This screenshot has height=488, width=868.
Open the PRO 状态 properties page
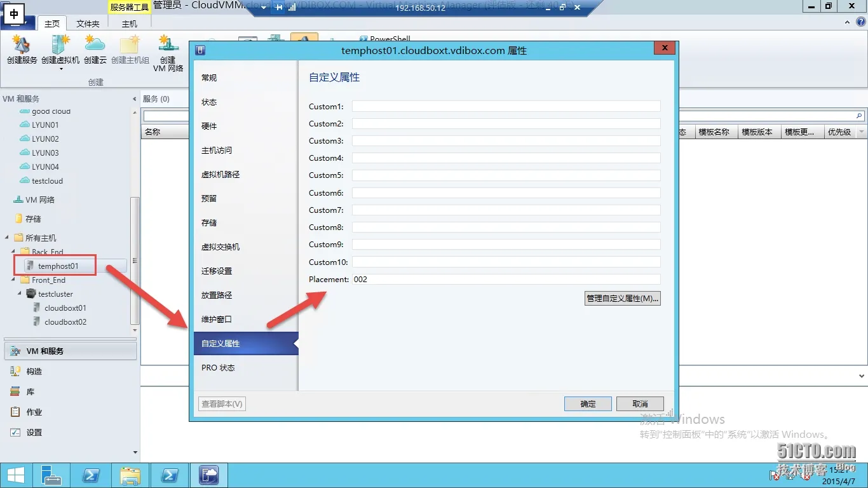(x=245, y=367)
